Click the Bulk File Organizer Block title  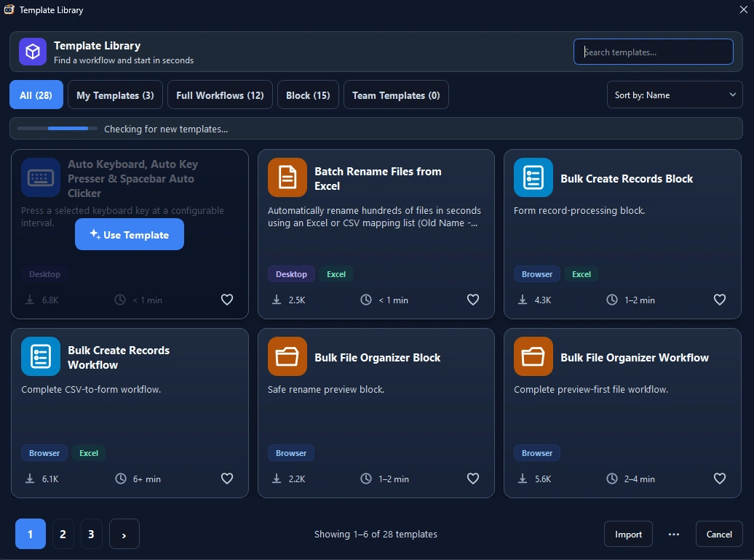point(378,358)
